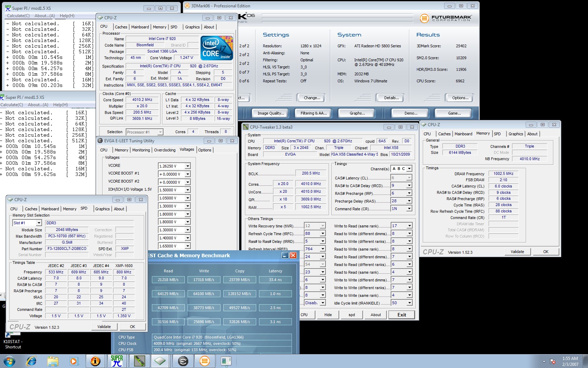Click OK in CPU-Z SPD window
588x368 pixels.
[x=132, y=327]
